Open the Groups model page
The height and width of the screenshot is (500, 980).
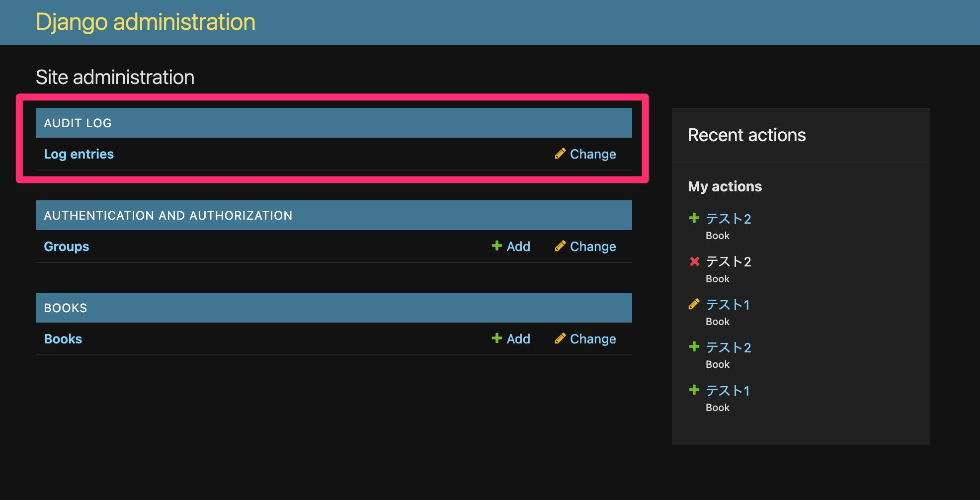pyautogui.click(x=66, y=246)
